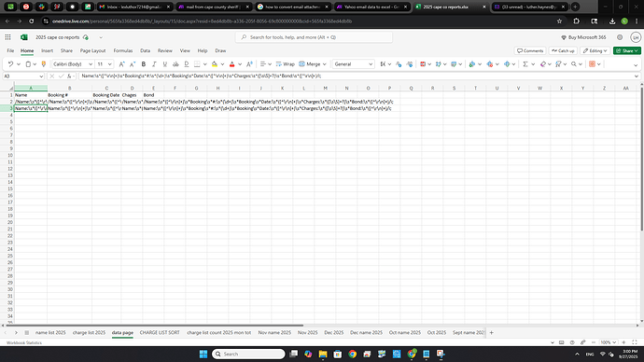644x362 pixels.
Task: Click the orange Add-ins icon
Action: [x=592, y=64]
